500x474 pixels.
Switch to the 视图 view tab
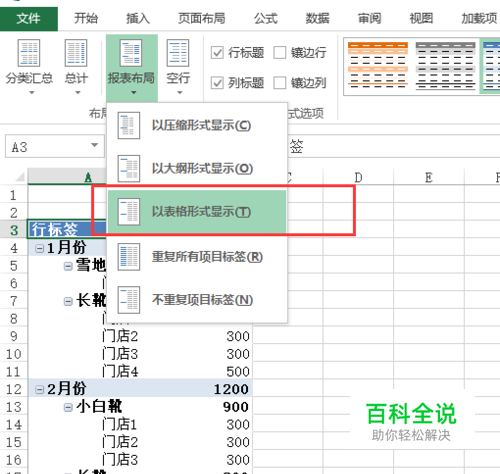[x=421, y=18]
